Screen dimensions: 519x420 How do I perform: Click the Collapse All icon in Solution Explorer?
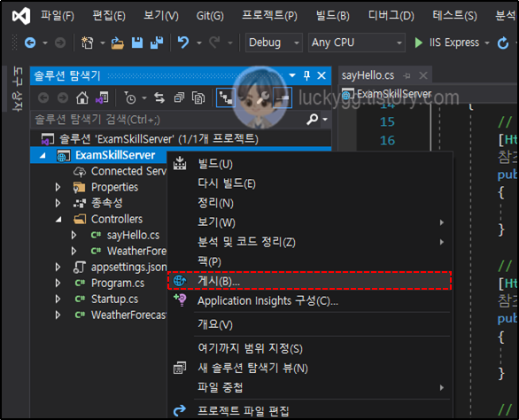tap(179, 98)
